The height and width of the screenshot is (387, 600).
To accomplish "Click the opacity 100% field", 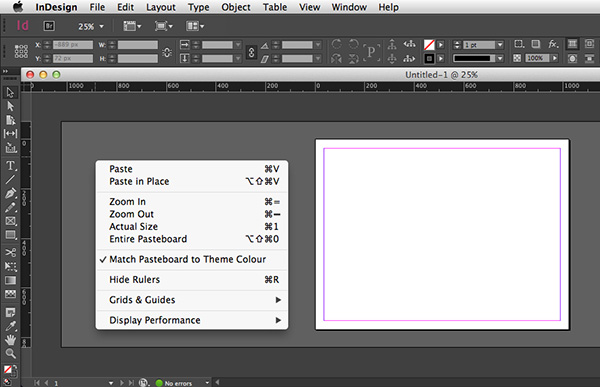I will pos(537,58).
